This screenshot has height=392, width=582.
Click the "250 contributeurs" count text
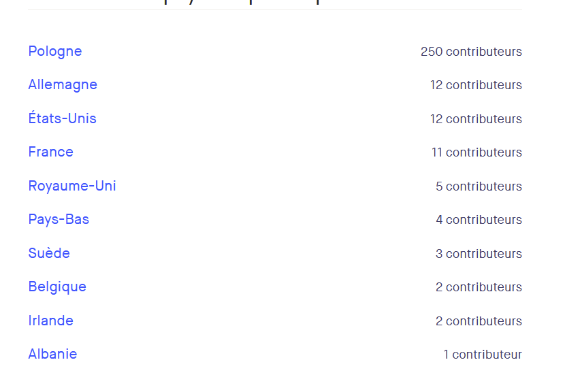(x=471, y=52)
